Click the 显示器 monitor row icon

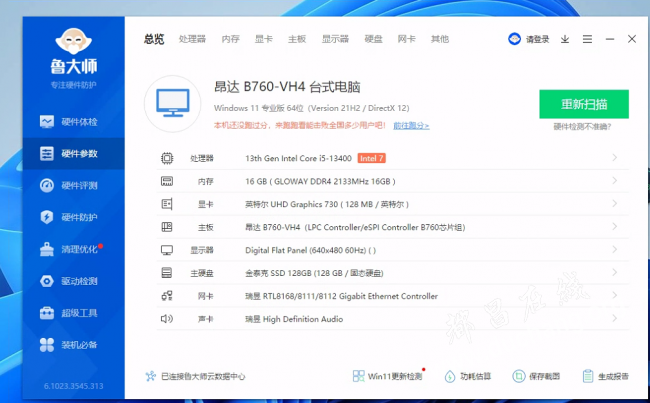(x=167, y=250)
